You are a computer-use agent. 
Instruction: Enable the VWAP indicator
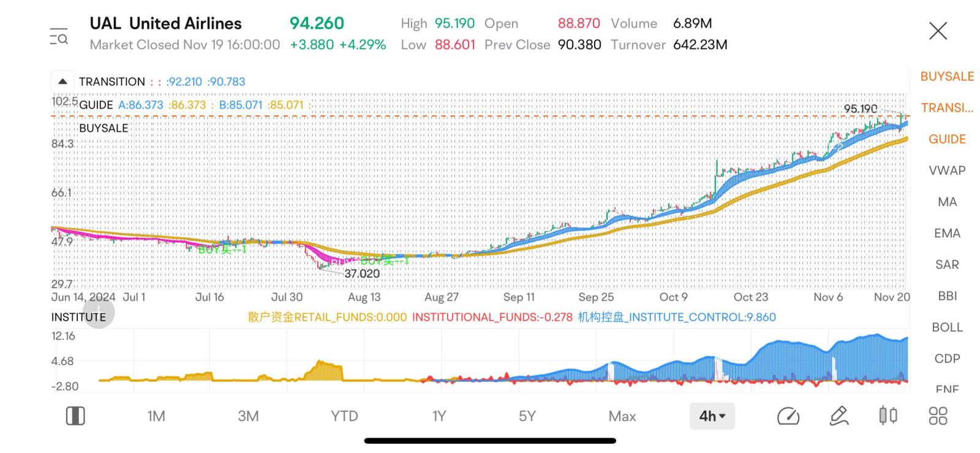947,170
